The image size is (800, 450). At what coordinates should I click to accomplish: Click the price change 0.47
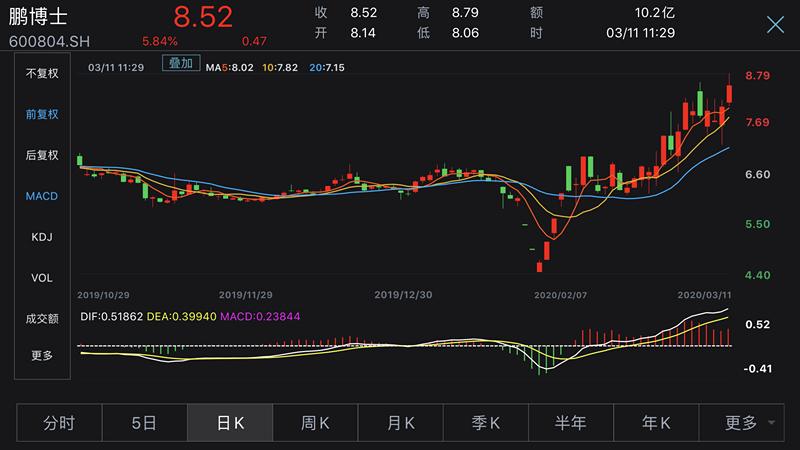tap(254, 41)
